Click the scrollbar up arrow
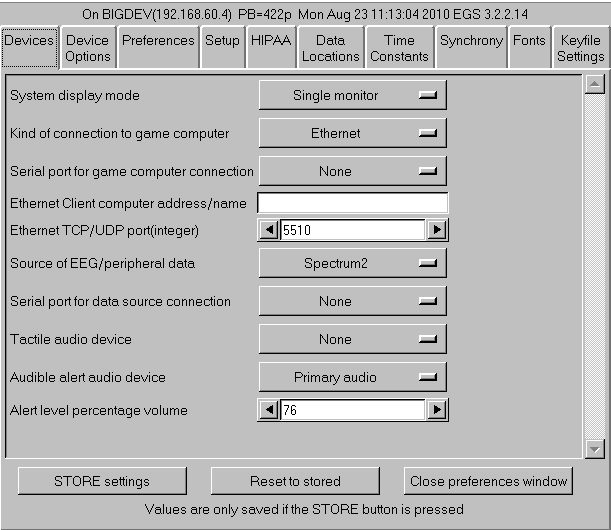Screen dimensions: 611x530 pyautogui.click(x=595, y=84)
